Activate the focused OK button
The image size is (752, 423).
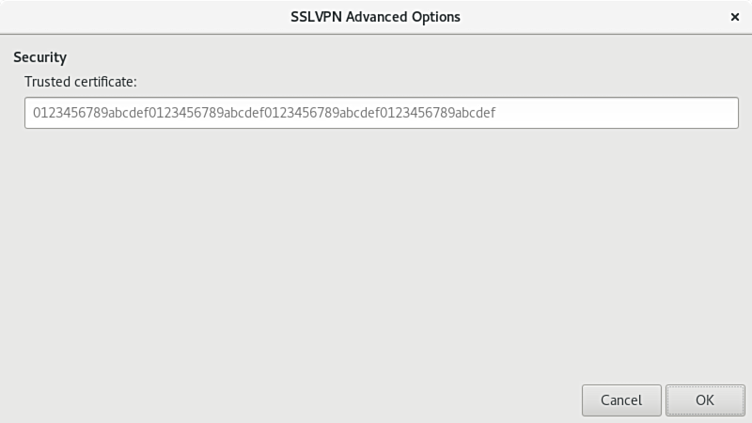pos(705,400)
